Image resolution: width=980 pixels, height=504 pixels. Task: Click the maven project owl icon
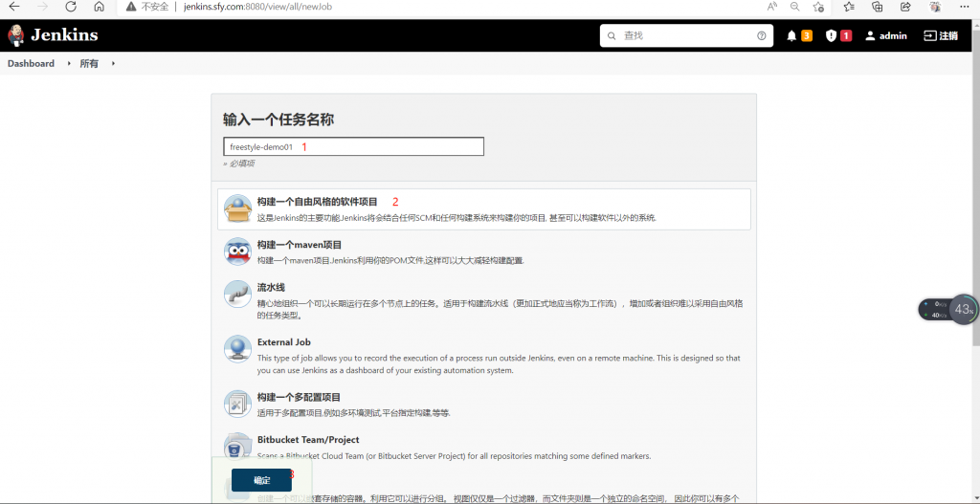point(237,252)
